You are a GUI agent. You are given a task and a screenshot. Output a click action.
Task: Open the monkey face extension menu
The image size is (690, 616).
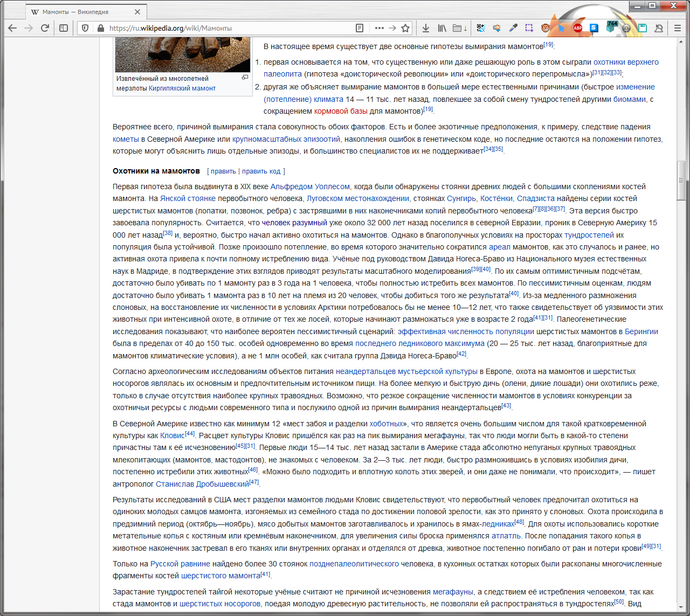[x=546, y=28]
